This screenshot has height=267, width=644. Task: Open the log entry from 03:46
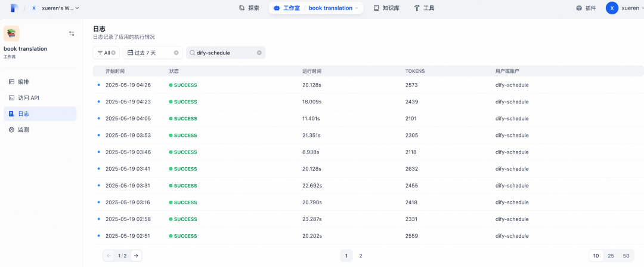368,152
